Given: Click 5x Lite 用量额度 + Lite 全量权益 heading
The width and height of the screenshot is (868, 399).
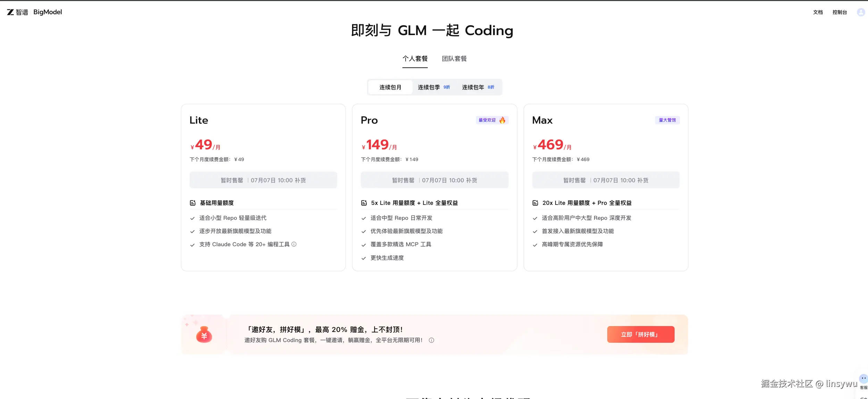Looking at the screenshot, I should [414, 203].
